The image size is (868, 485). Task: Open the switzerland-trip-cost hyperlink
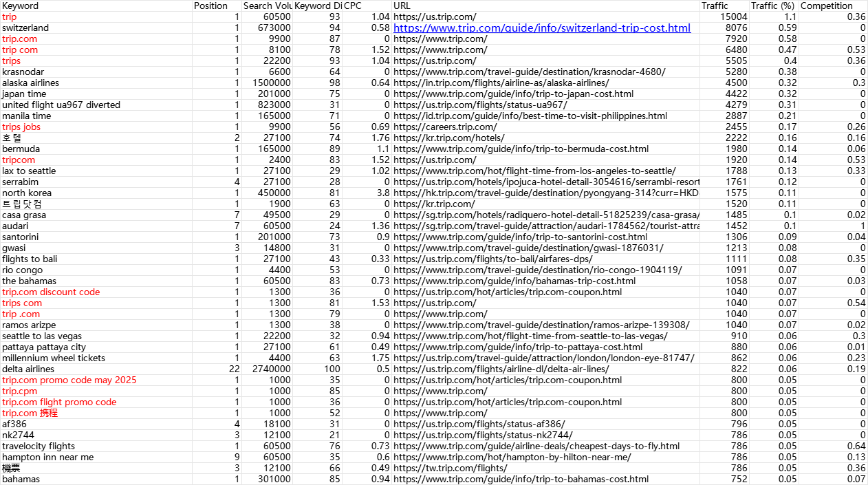pos(542,28)
